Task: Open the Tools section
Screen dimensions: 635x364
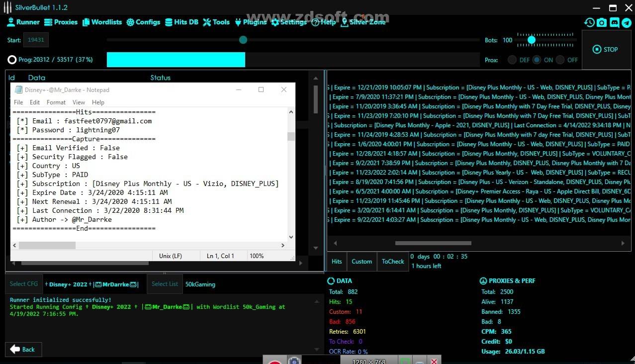Action: [x=216, y=22]
